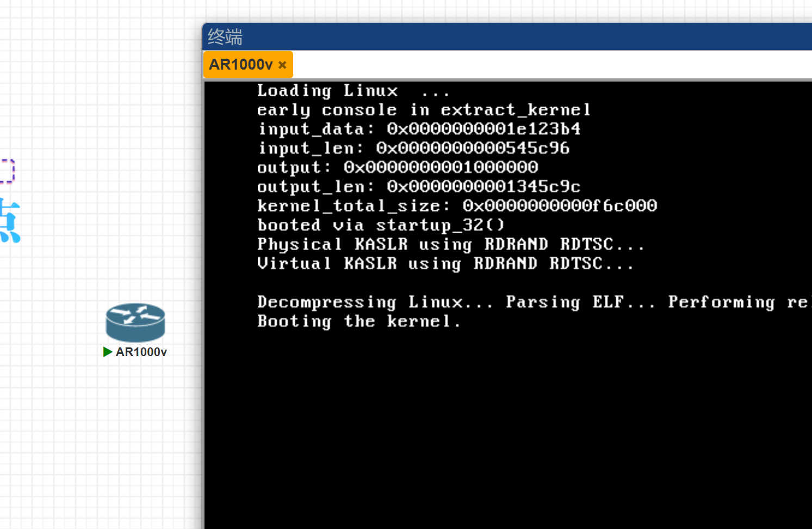
Task: Click the AR1000v label under the router
Action: tap(141, 352)
